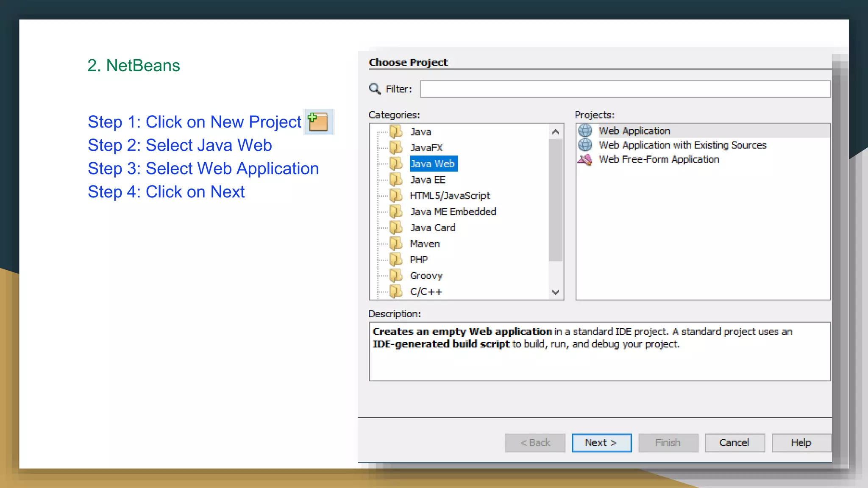Screen dimensions: 868x488
Task: Click the Web Free-Form Application icon
Action: pyautogui.click(x=585, y=159)
